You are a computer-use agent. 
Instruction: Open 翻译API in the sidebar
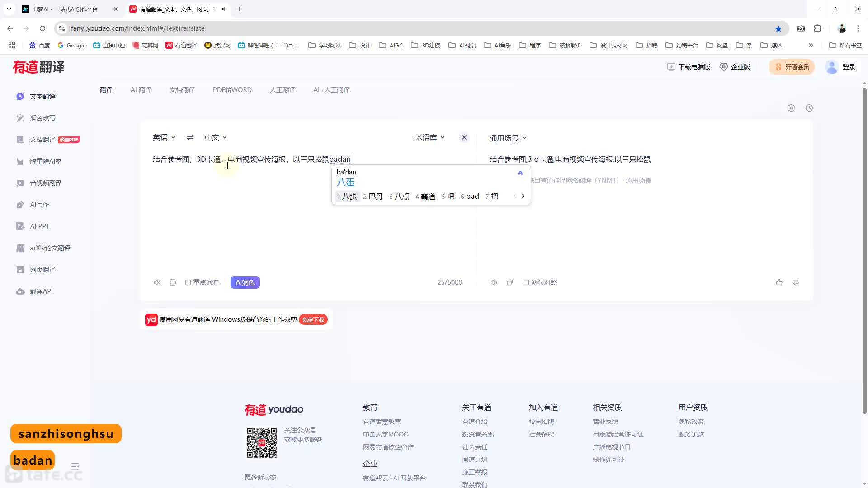[x=35, y=291]
